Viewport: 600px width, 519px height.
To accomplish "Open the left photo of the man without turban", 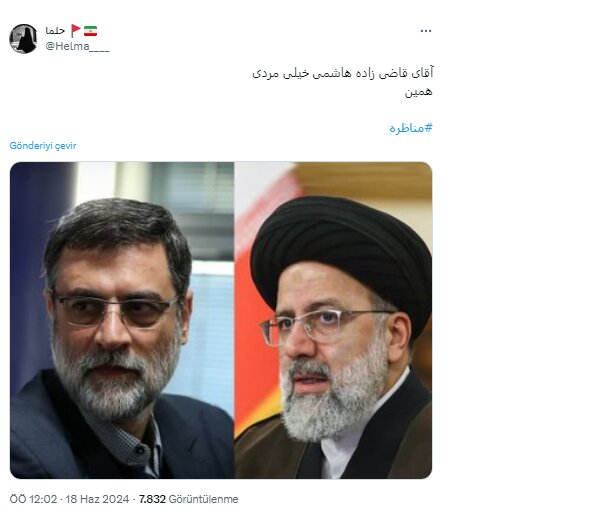I will [x=122, y=320].
